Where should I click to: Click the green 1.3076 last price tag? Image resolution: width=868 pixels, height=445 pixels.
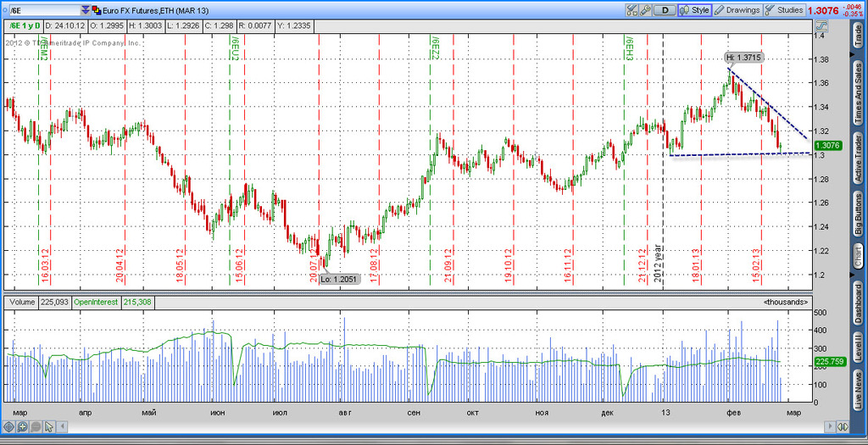[828, 146]
